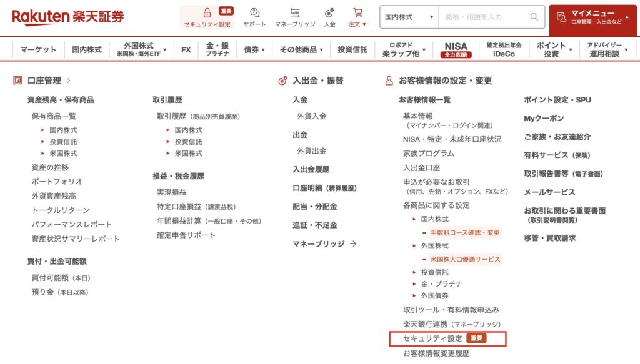The image size is (640, 364).
Task: Open 預り金 (本日以降) link
Action: [x=60, y=292]
